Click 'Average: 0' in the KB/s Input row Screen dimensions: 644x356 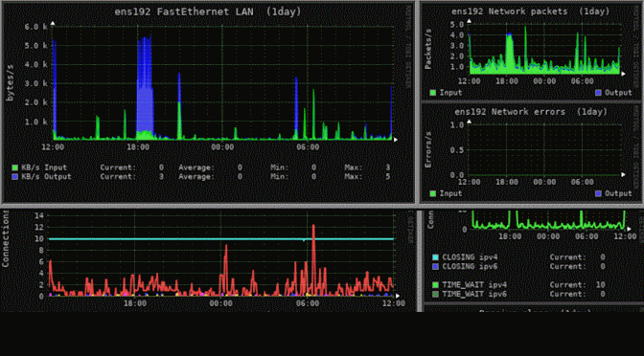(x=210, y=167)
